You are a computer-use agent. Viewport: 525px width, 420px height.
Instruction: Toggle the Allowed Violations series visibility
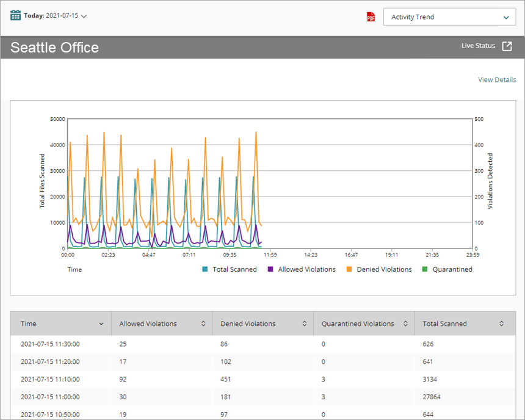[270, 269]
